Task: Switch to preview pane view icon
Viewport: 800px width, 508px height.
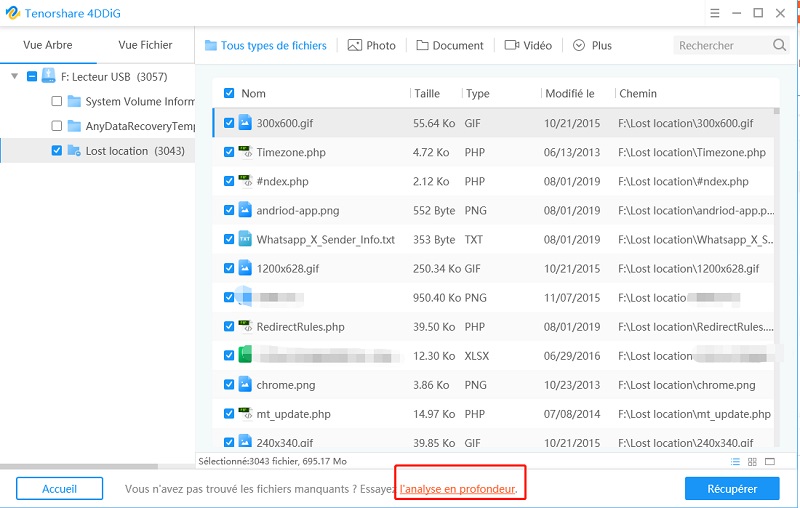Action: (770, 462)
